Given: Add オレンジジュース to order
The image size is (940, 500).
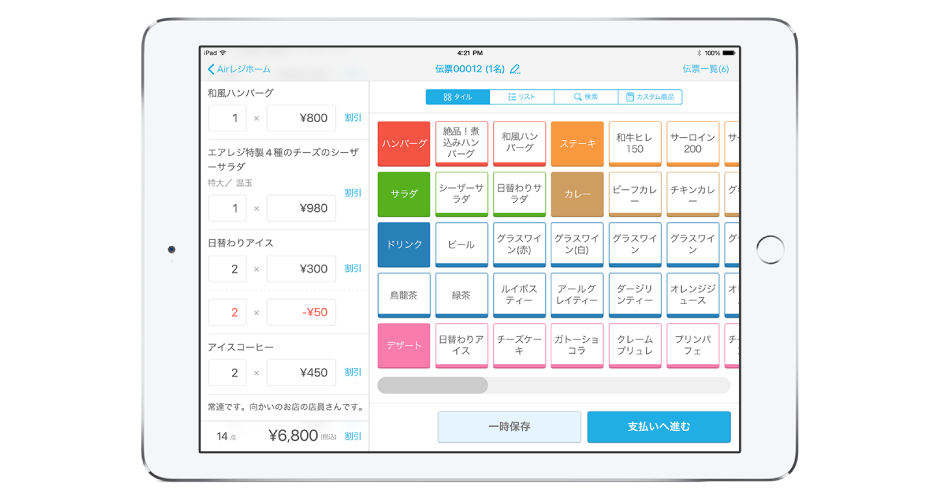Looking at the screenshot, I should click(692, 295).
